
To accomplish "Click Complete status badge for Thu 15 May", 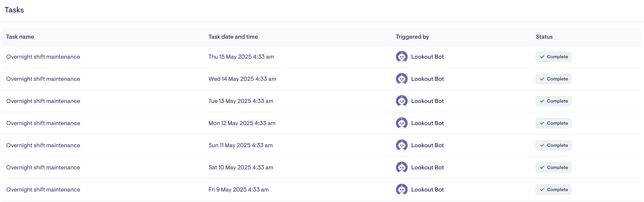I will (553, 57).
